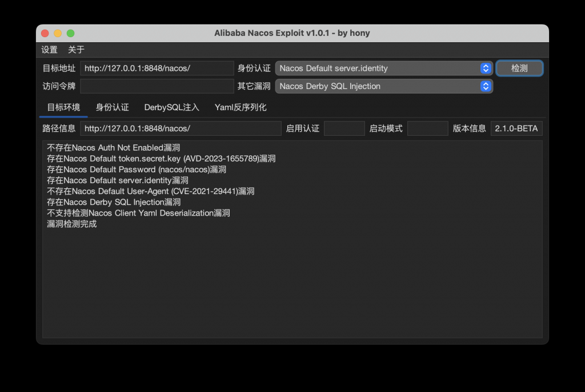Open the 设置 settings menu
The height and width of the screenshot is (392, 585).
pos(49,50)
